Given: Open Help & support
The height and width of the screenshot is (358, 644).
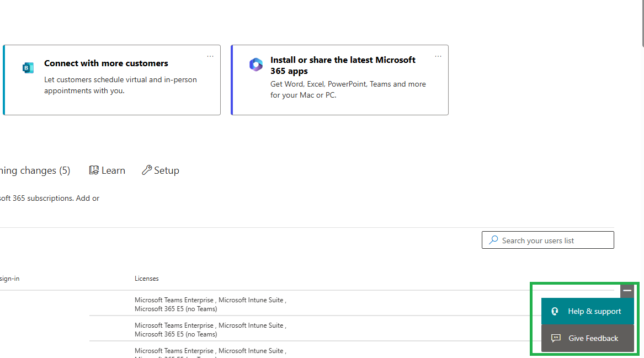Looking at the screenshot, I should pyautogui.click(x=588, y=311).
